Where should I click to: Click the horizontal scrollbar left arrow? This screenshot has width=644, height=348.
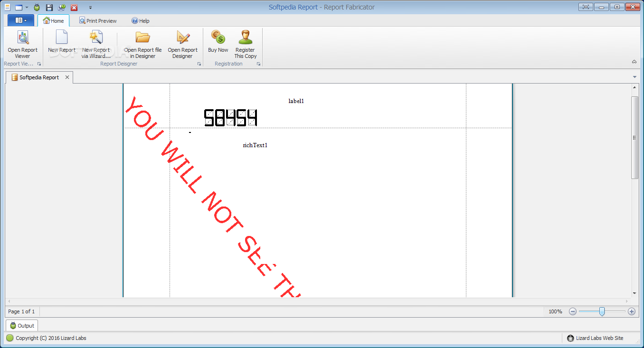tap(9, 301)
